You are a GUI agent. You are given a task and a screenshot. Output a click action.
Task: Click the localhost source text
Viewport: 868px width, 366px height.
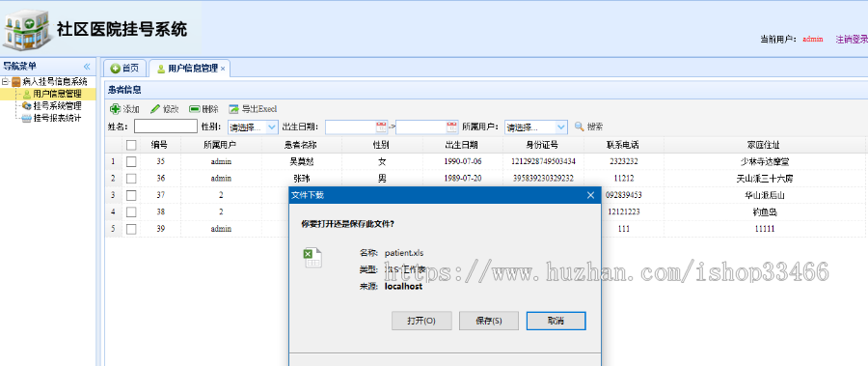click(x=403, y=286)
